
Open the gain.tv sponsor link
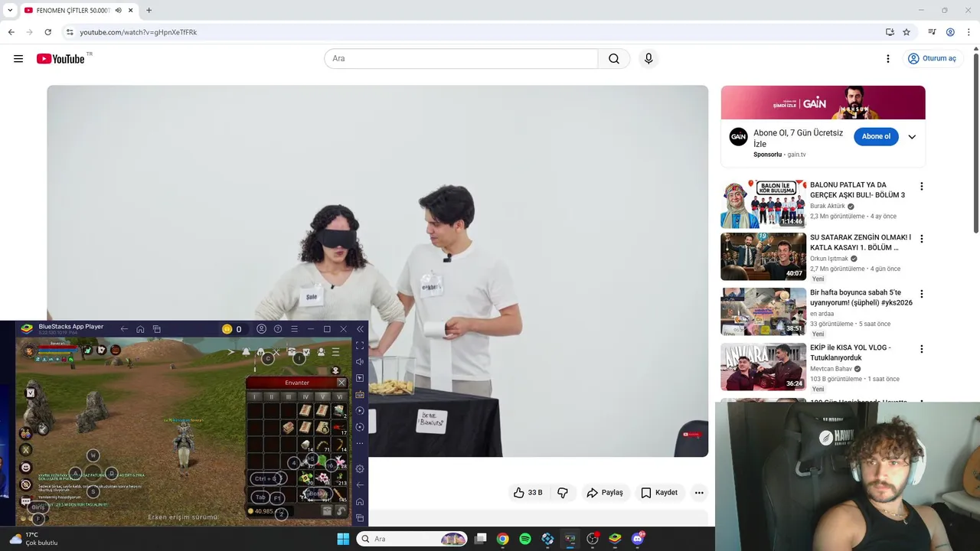tap(796, 155)
